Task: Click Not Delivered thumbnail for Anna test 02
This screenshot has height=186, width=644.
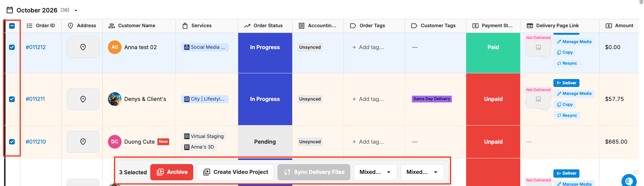Action: (538, 47)
